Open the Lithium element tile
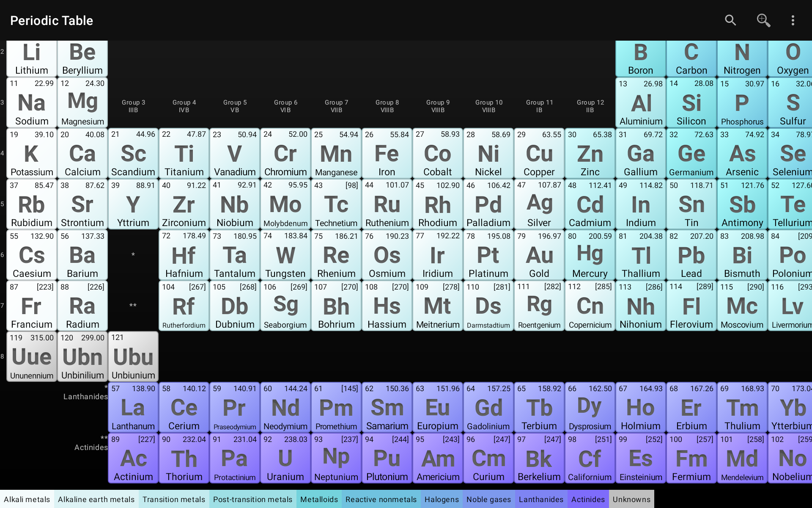 [x=32, y=58]
